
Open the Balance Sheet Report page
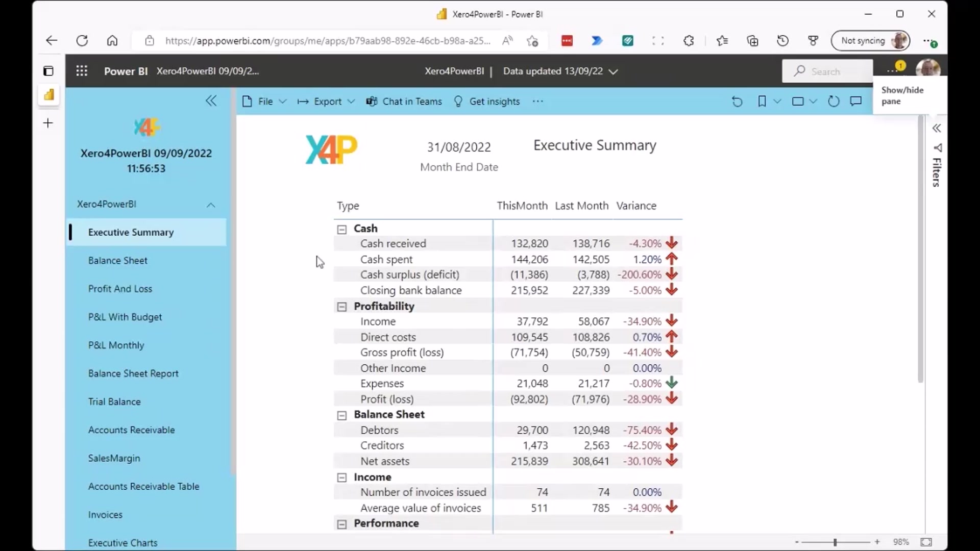pos(133,373)
